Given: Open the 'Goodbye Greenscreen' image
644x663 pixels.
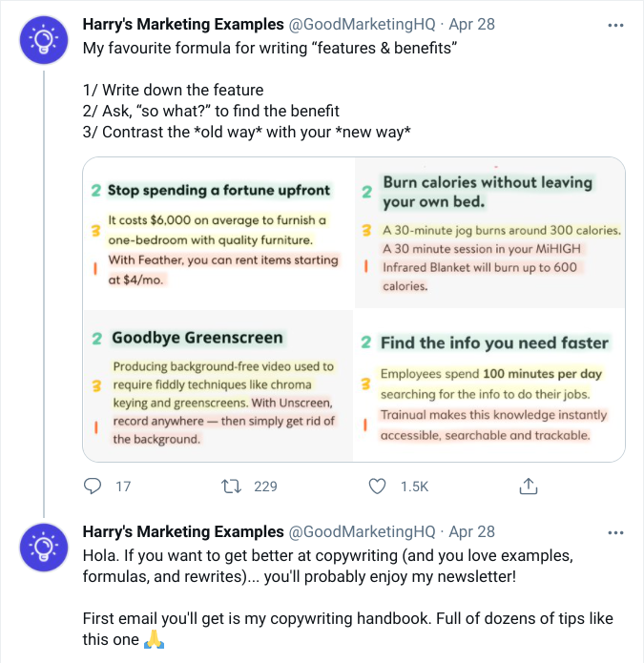Looking at the screenshot, I should [218, 386].
